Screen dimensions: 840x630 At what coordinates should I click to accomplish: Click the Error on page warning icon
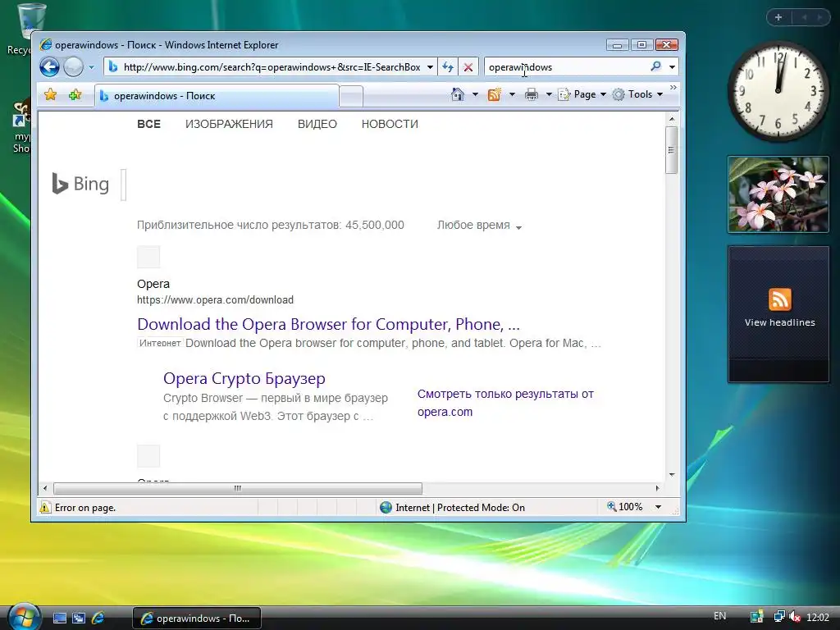pos(45,507)
